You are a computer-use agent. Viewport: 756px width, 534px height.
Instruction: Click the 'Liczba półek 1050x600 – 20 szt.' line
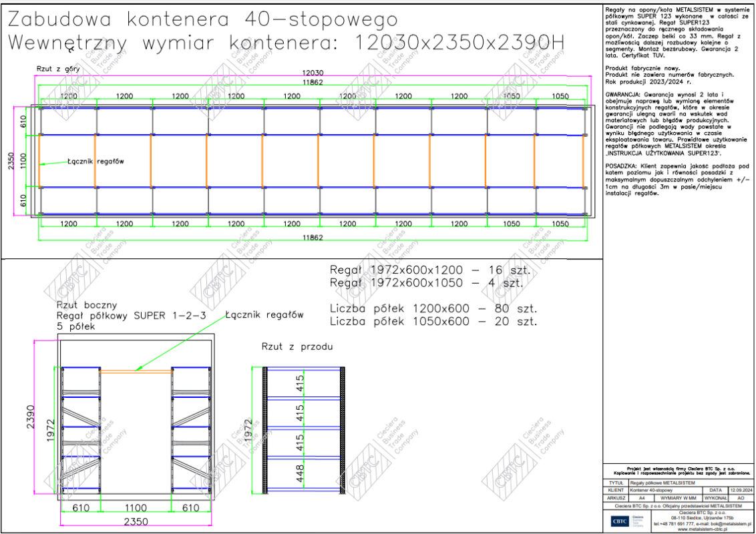pos(433,322)
